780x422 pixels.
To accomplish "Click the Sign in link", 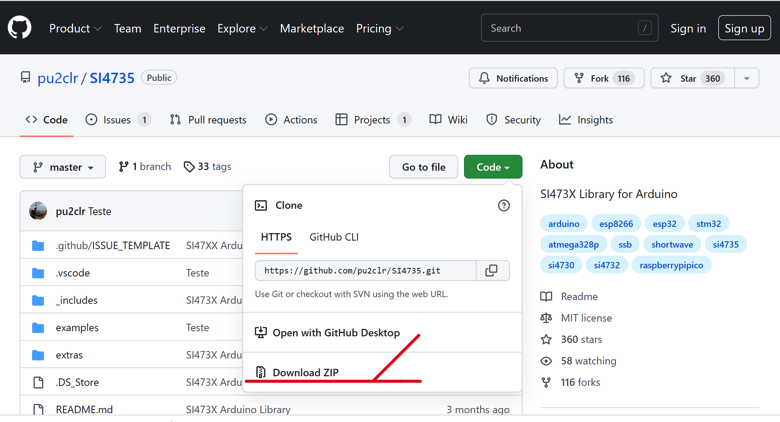I will [x=688, y=28].
